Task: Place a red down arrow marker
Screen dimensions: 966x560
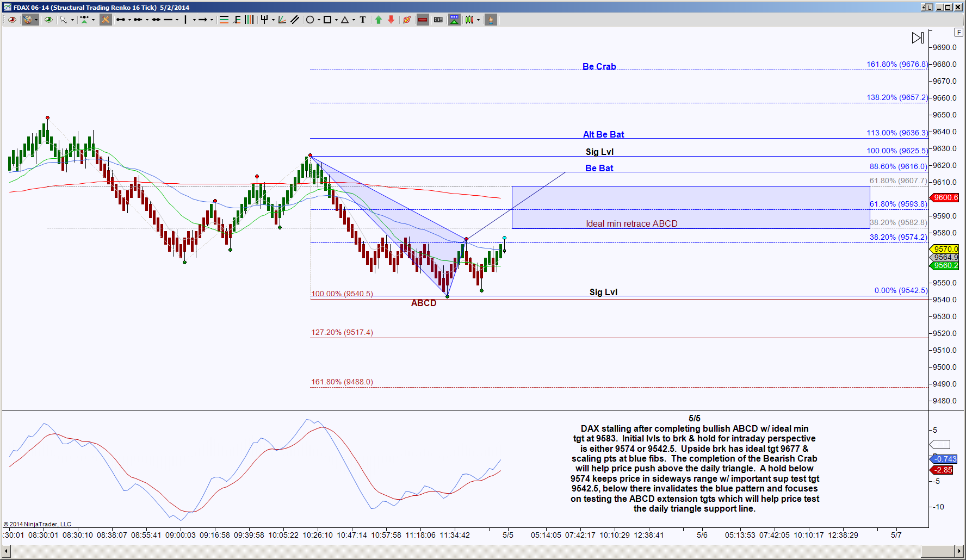Action: (391, 20)
